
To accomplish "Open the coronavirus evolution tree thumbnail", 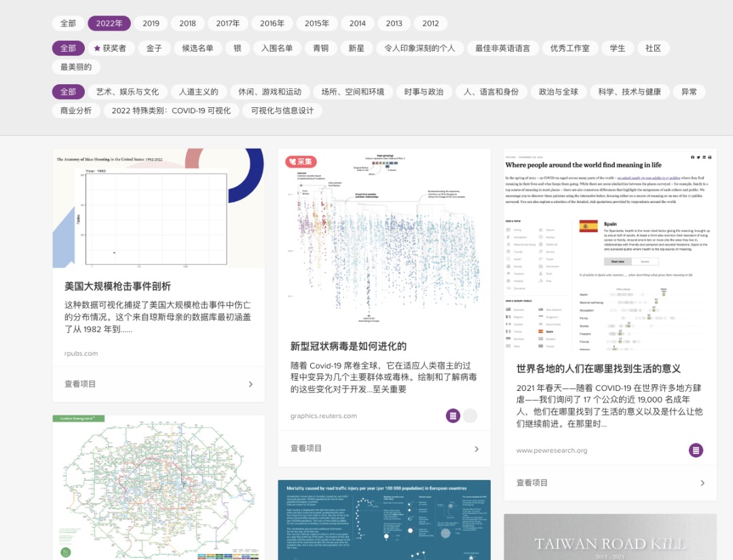I will click(384, 238).
